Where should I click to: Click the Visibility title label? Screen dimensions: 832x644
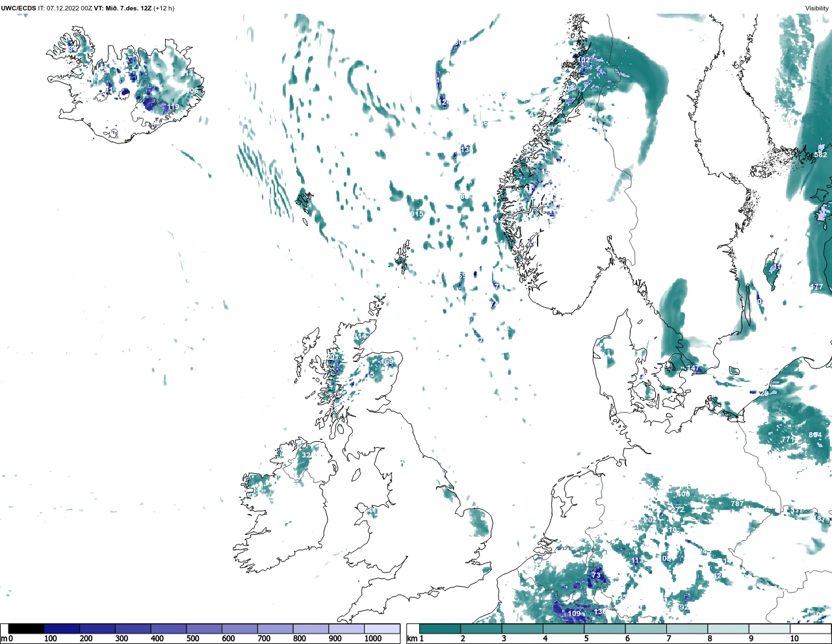coord(817,8)
